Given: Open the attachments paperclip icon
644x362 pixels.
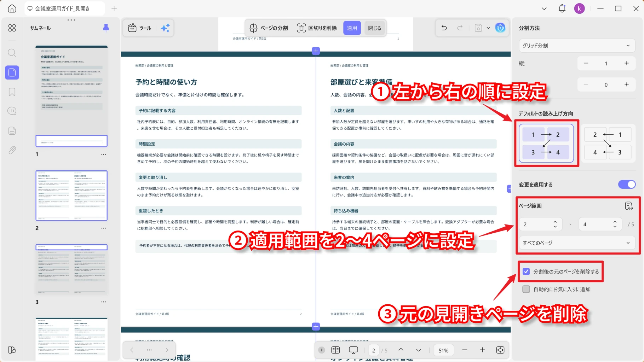Looking at the screenshot, I should [x=12, y=150].
